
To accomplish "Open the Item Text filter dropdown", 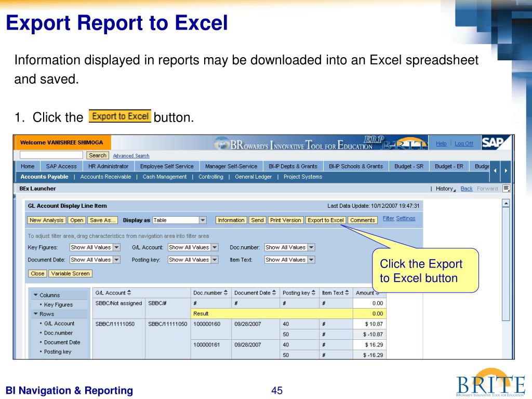I will [x=311, y=260].
